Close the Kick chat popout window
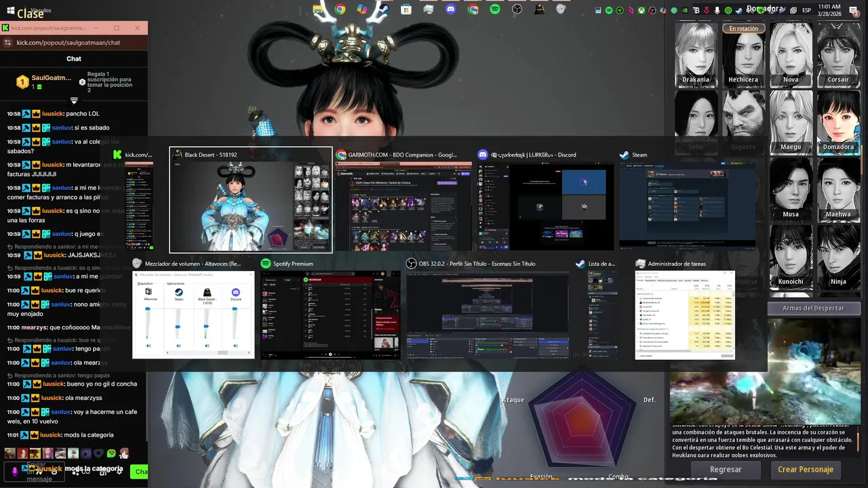This screenshot has height=488, width=868. pos(138,28)
